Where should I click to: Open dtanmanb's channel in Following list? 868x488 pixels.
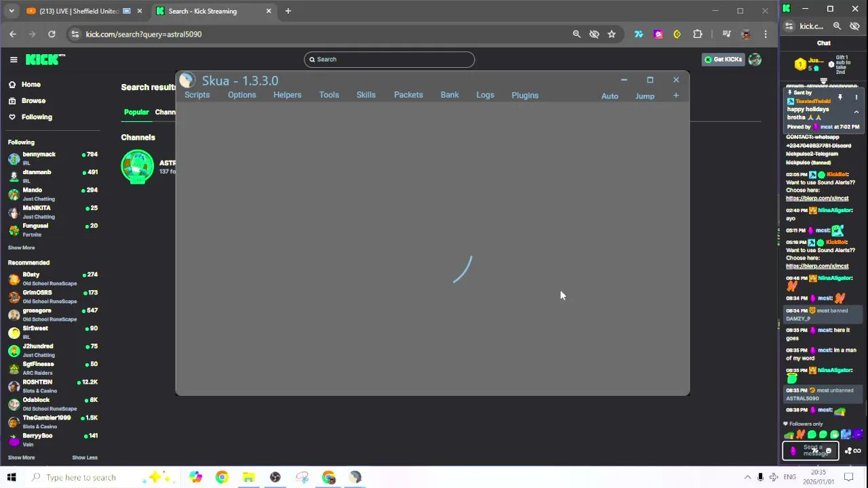click(53, 176)
